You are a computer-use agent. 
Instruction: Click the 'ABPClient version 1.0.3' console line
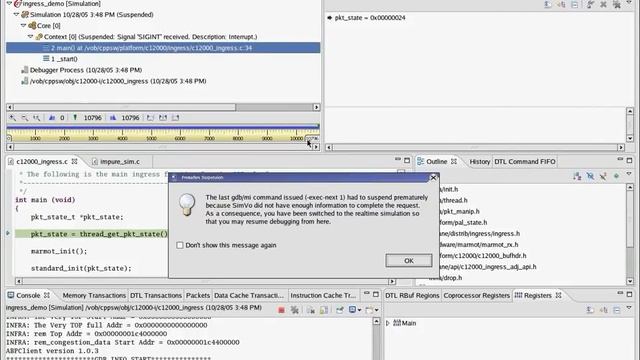point(52,351)
